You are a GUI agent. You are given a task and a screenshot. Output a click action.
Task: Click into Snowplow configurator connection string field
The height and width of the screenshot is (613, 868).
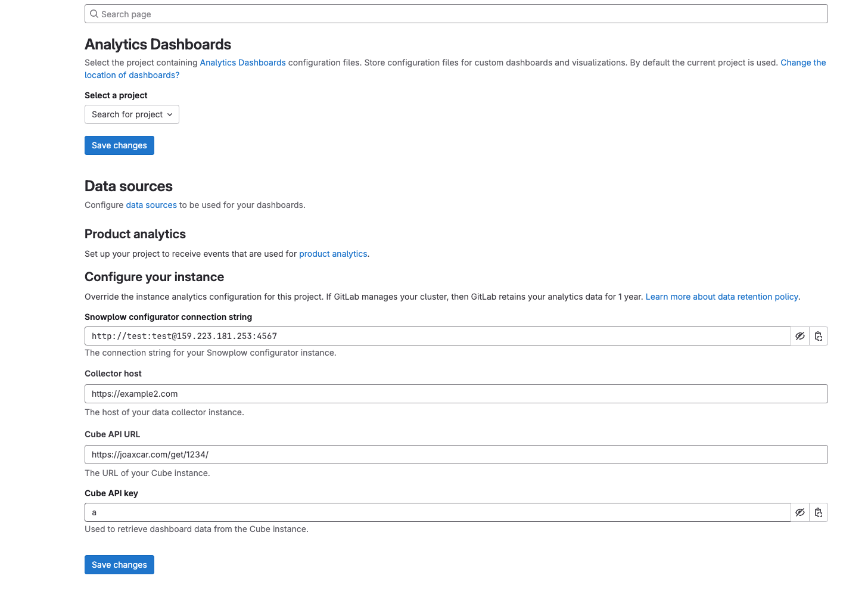click(437, 336)
